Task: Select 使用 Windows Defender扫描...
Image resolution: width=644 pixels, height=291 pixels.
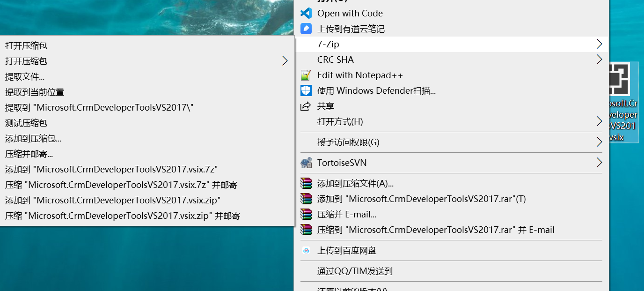Action: tap(452, 90)
